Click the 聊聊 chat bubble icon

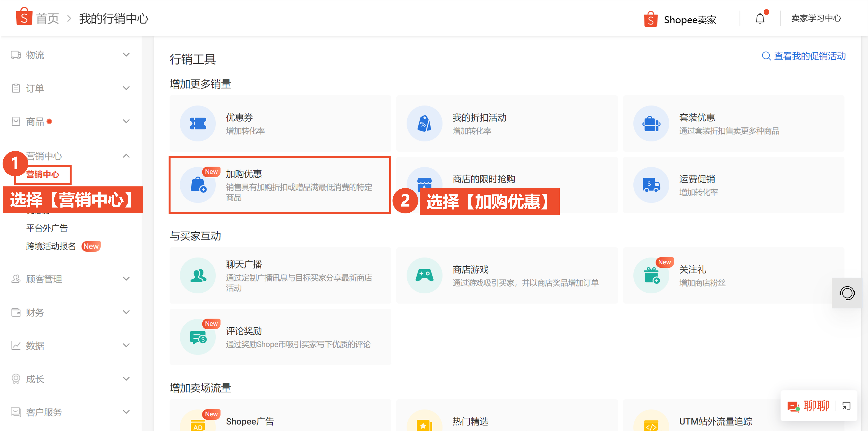[793, 406]
